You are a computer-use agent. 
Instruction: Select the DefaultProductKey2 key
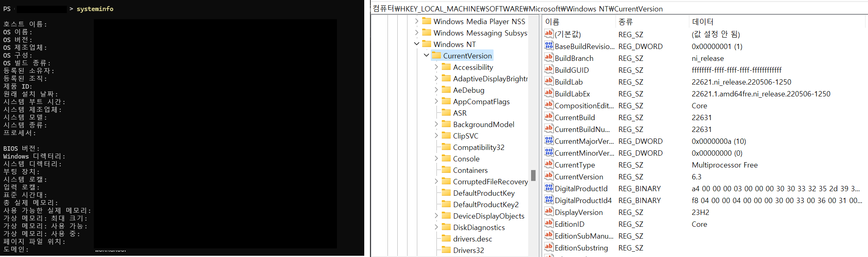tap(486, 204)
